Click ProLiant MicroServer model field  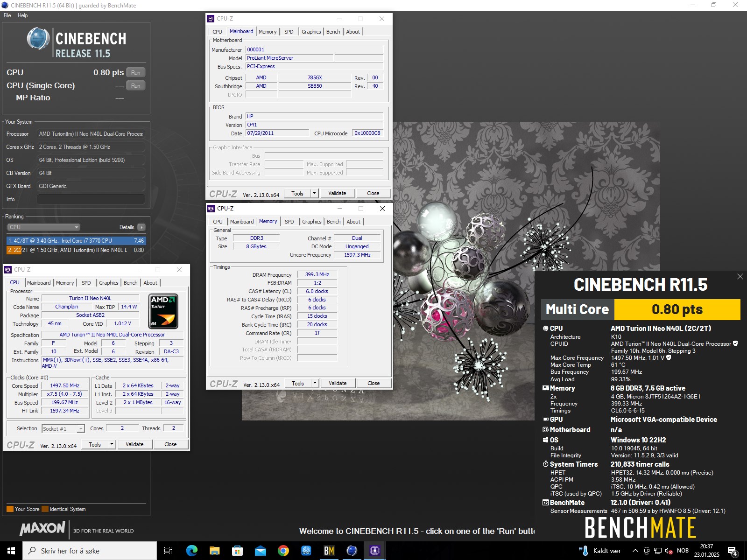[x=289, y=58]
